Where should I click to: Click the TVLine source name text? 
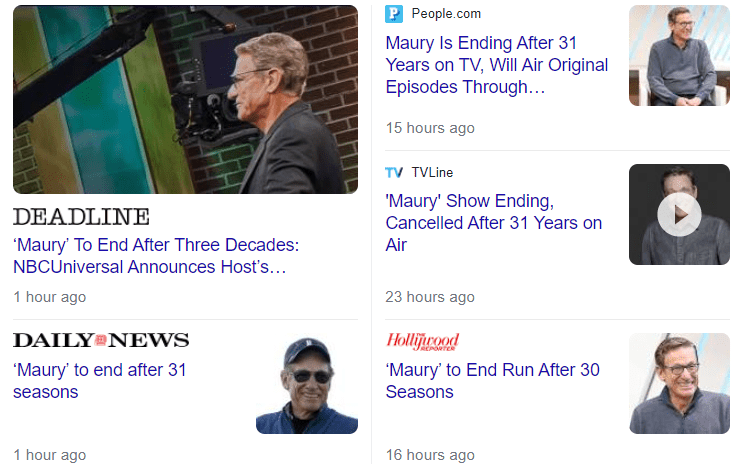tap(433, 173)
